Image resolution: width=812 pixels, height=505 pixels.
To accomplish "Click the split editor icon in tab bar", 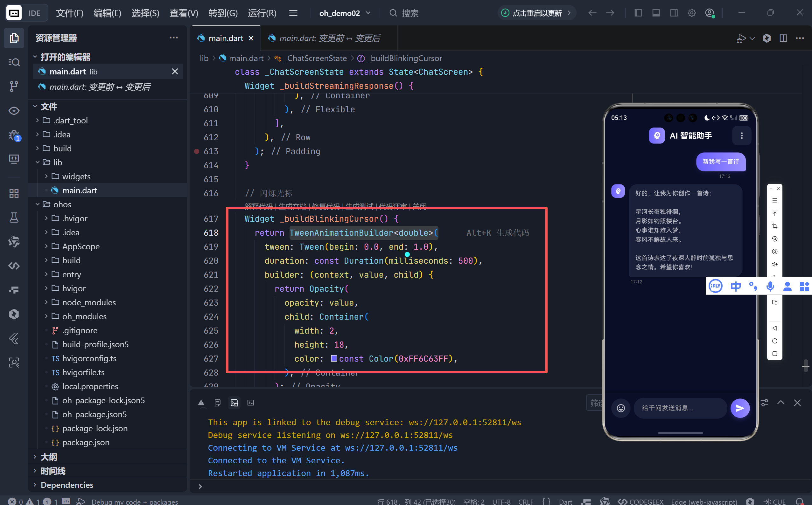I will pyautogui.click(x=783, y=38).
